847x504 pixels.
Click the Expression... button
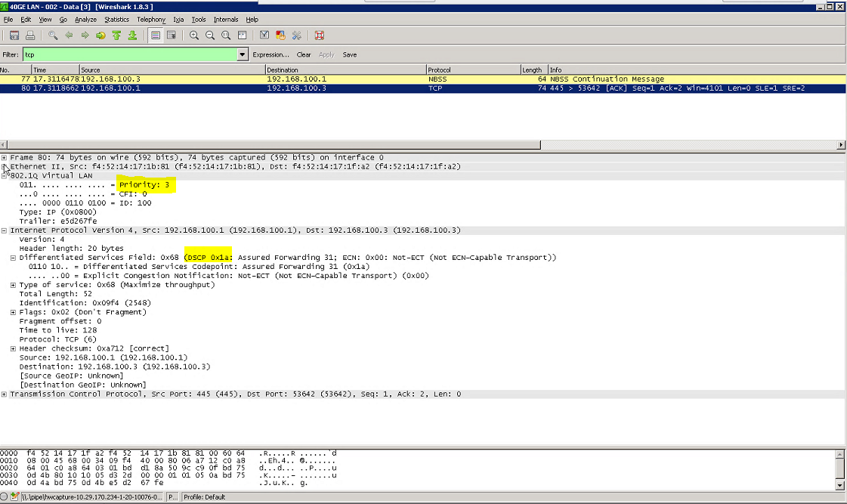pos(270,54)
